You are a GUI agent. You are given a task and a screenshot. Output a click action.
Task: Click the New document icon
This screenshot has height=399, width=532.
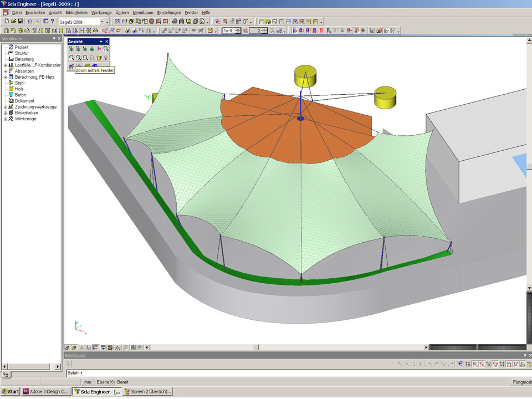tap(6, 21)
